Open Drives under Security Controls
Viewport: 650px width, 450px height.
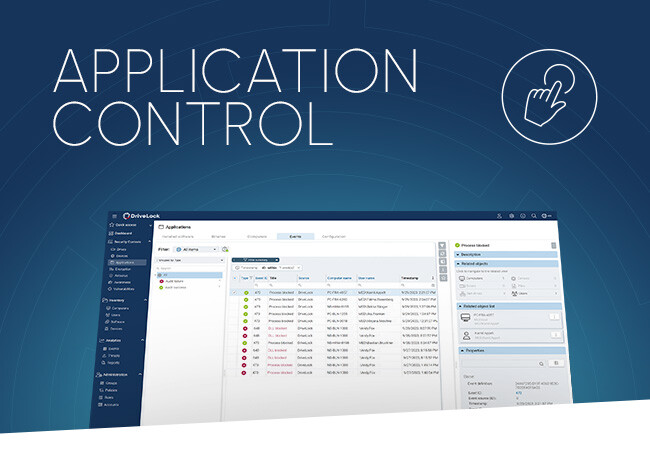(119, 249)
